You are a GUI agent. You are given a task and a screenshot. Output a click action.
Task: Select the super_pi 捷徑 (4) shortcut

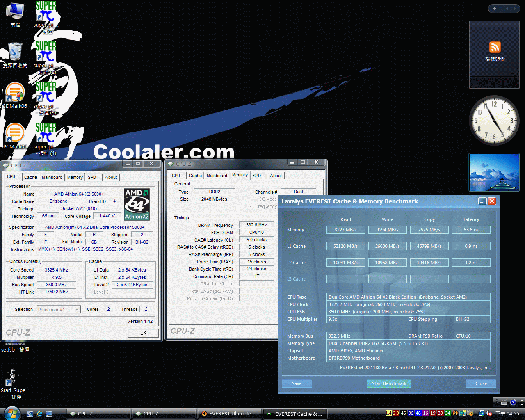click(x=45, y=139)
